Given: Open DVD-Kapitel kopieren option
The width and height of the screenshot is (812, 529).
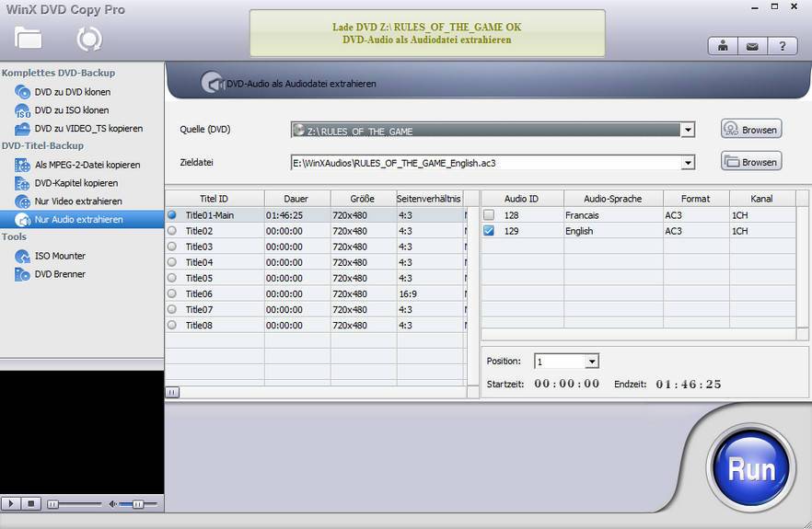Looking at the screenshot, I should pyautogui.click(x=76, y=183).
